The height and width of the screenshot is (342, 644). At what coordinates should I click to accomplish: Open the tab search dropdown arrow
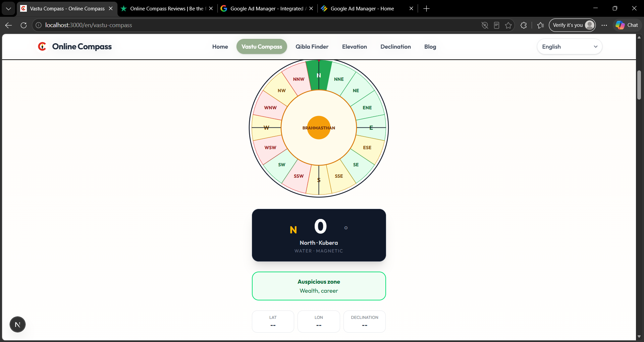point(8,8)
